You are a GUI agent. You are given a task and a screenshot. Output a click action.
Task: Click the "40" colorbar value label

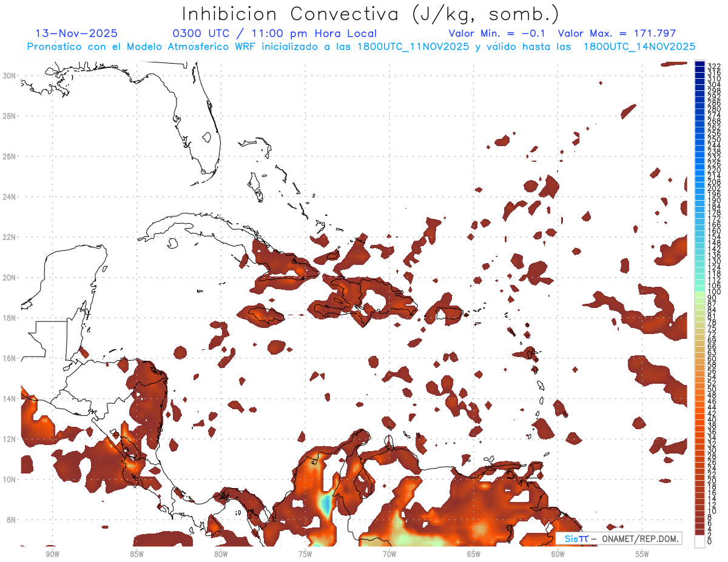712,420
